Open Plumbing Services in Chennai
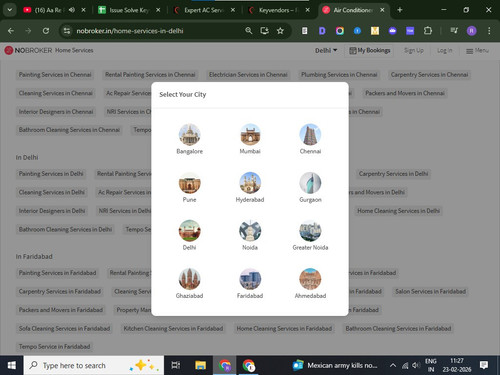Image resolution: width=500 pixels, height=375 pixels. coord(339,75)
